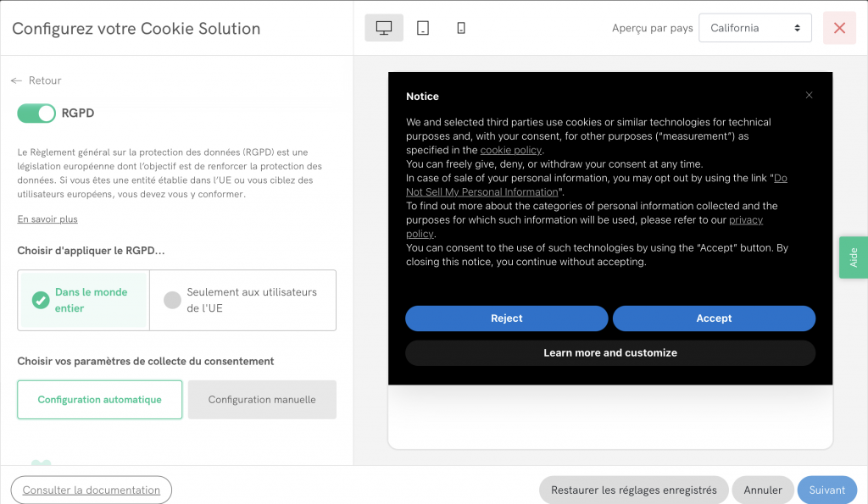Dismiss the cookie notice with X icon

809,96
